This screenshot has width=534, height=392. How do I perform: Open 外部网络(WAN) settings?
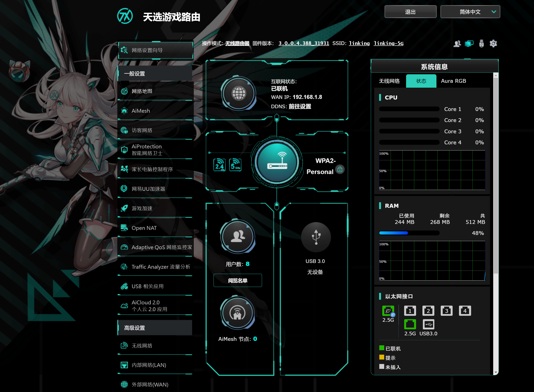[x=156, y=384]
